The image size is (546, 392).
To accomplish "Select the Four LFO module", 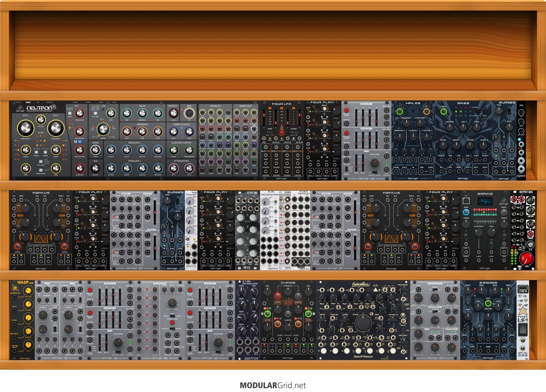I will click(x=282, y=140).
